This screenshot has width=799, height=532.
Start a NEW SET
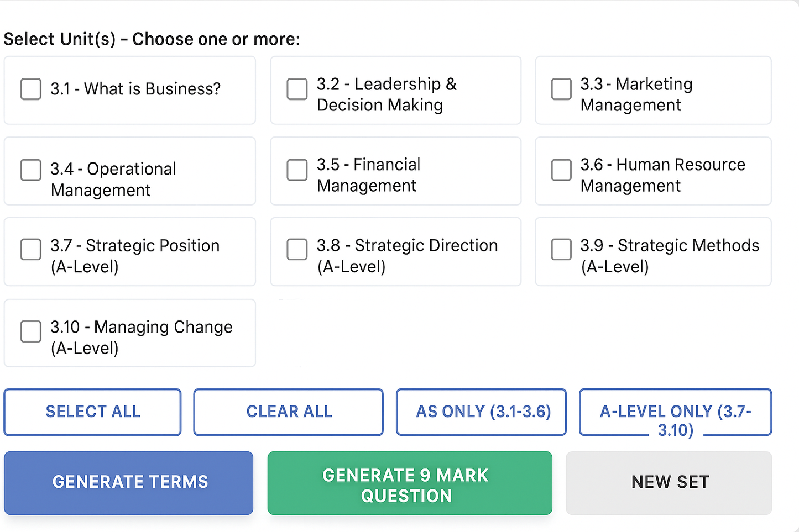[x=669, y=482]
